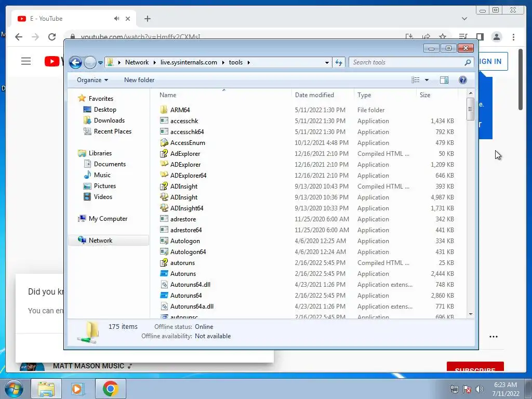532x399 pixels.
Task: Select the autoruns compiled HTML help icon
Action: (x=164, y=262)
